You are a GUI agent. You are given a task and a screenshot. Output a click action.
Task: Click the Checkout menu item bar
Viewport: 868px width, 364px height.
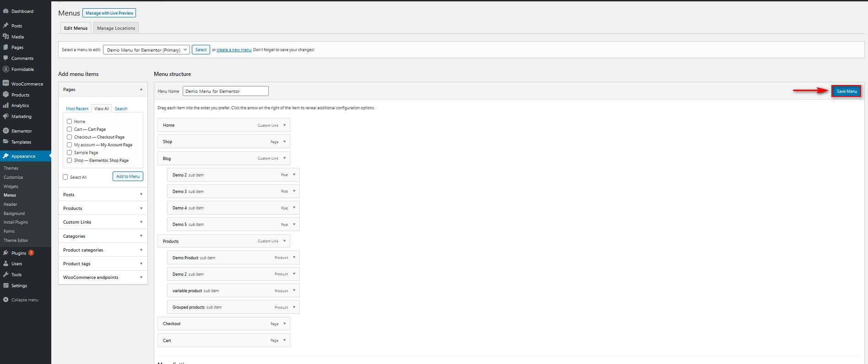pyautogui.click(x=224, y=324)
